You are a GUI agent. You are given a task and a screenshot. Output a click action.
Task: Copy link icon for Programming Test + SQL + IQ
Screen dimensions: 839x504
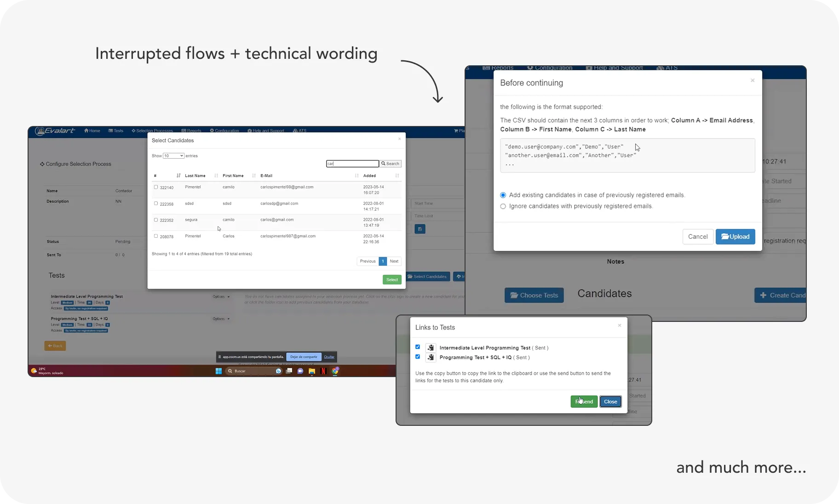(x=431, y=357)
